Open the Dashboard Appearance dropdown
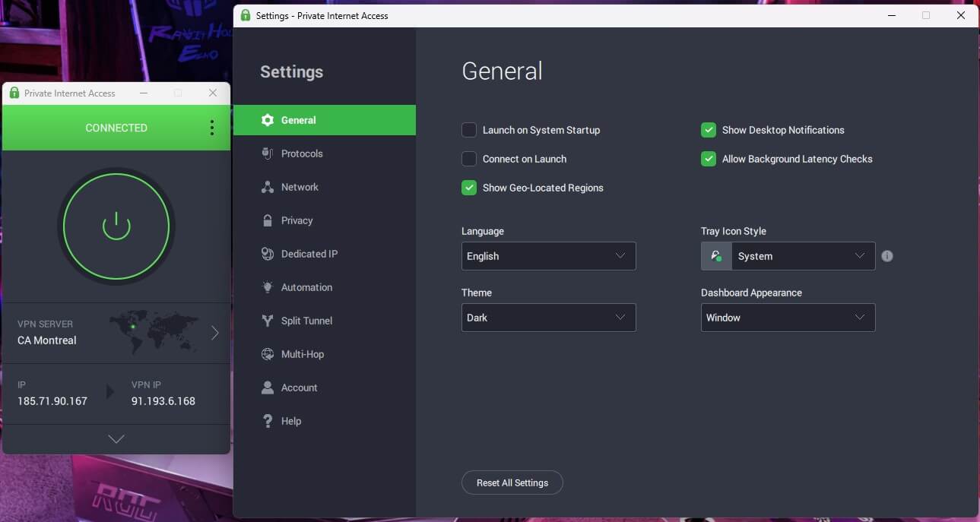This screenshot has height=522, width=980. click(788, 318)
